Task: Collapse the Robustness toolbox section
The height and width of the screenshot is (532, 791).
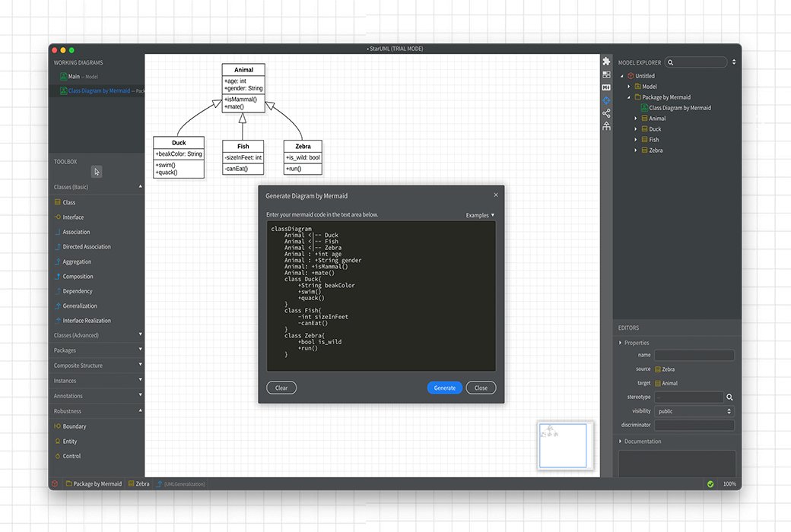Action: click(140, 410)
